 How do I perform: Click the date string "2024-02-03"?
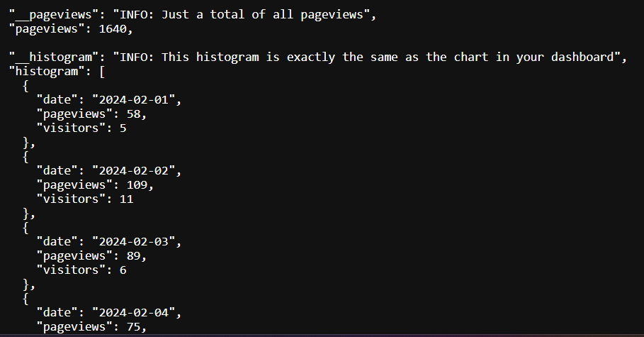(x=133, y=241)
